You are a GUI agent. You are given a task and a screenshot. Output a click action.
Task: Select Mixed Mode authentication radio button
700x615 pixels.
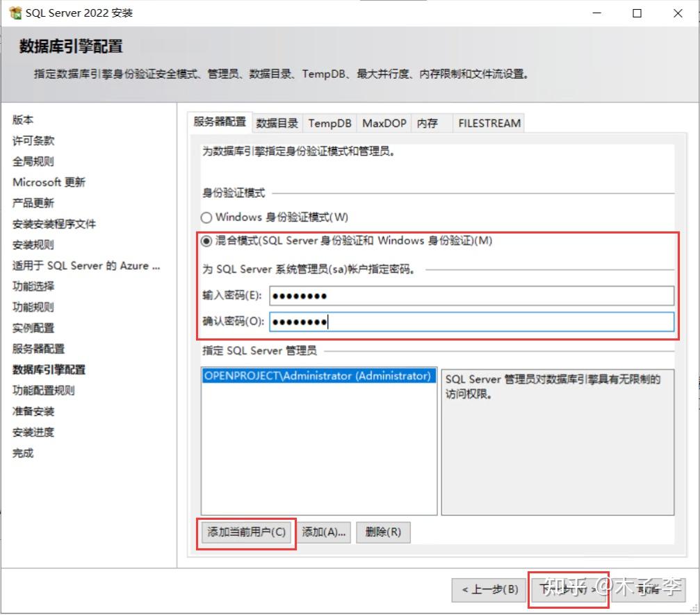click(x=206, y=241)
